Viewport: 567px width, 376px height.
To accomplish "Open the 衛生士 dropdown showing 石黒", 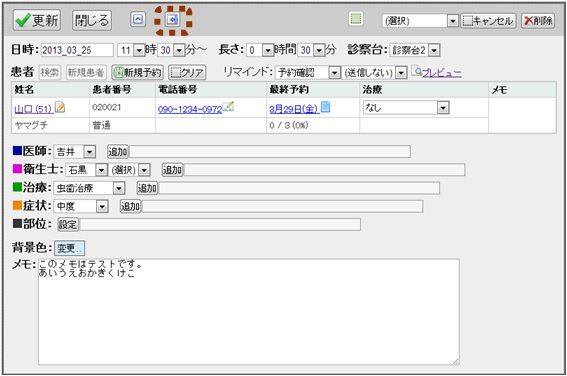I will point(87,170).
